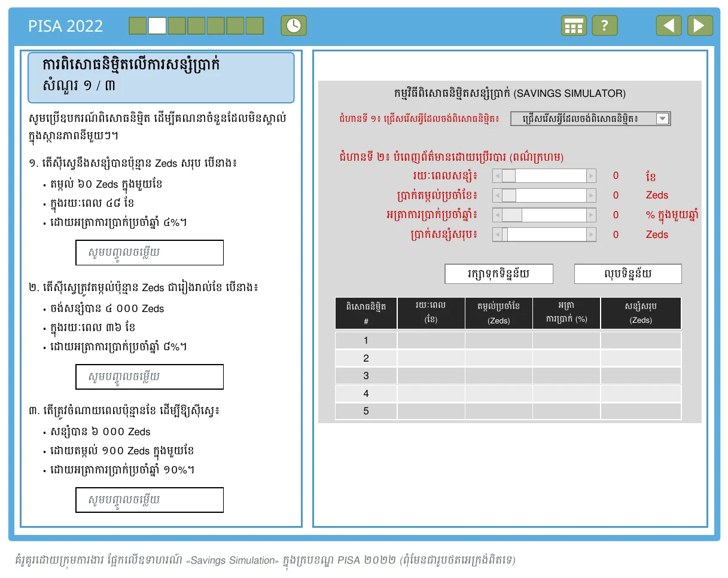The height and width of the screenshot is (578, 728).
Task: Click the answer field for question 1
Action: (x=150, y=253)
